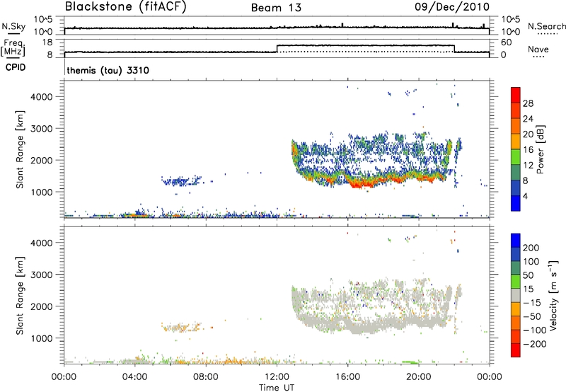This screenshot has height=392, width=566.
Task: Click the 'Time UT' axis title
Action: tap(277, 388)
